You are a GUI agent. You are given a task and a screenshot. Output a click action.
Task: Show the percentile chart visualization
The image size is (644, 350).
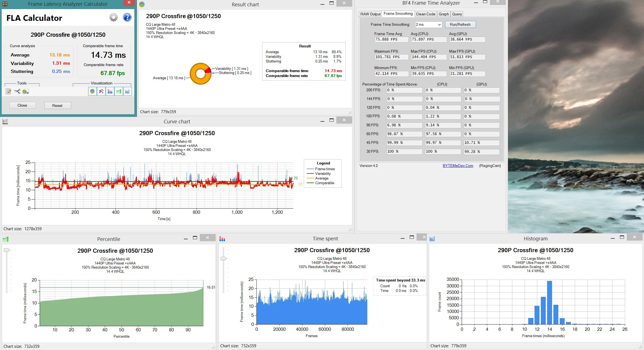tap(119, 91)
